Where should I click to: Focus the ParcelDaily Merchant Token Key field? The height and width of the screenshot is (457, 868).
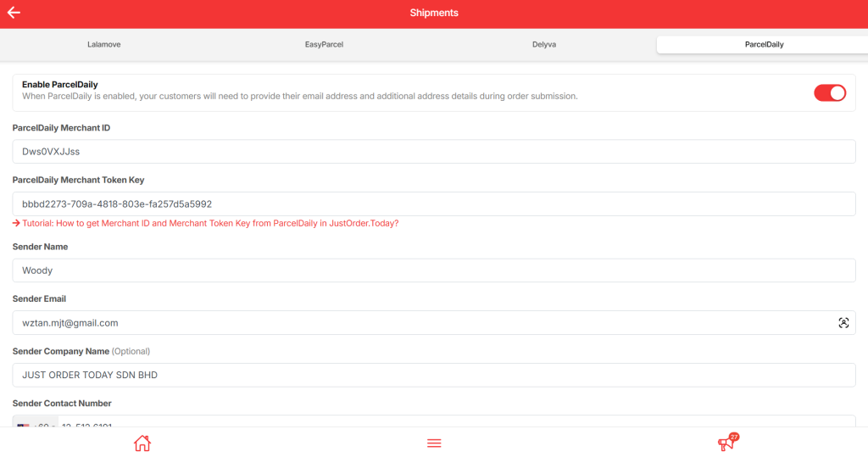click(x=434, y=204)
